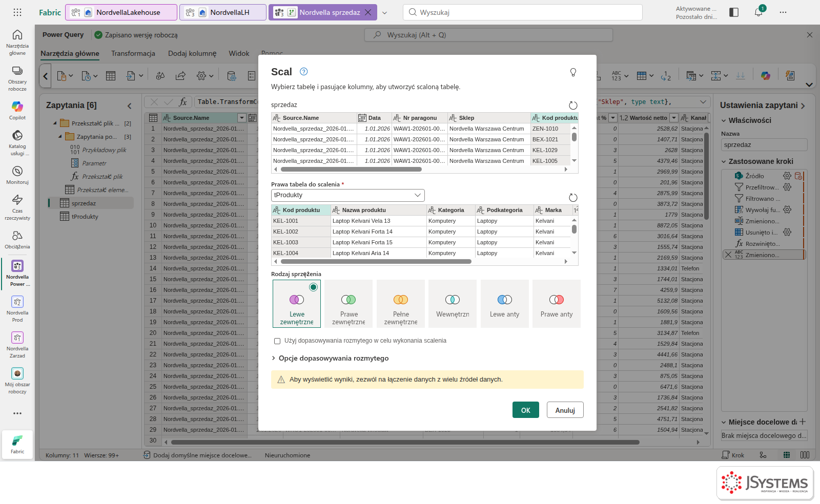Viewport: 820px width, 504px height.
Task: Open Monitoruj in the left sidebar
Action: coord(17,175)
